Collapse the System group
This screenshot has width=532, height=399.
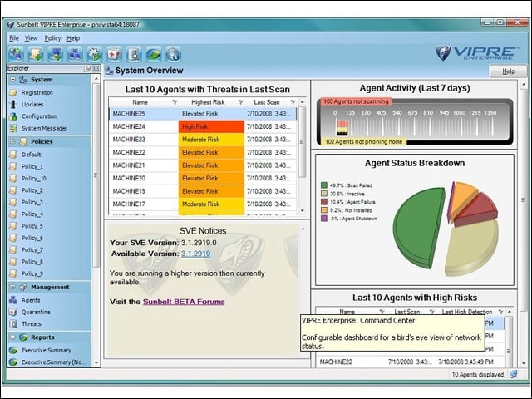[x=13, y=80]
